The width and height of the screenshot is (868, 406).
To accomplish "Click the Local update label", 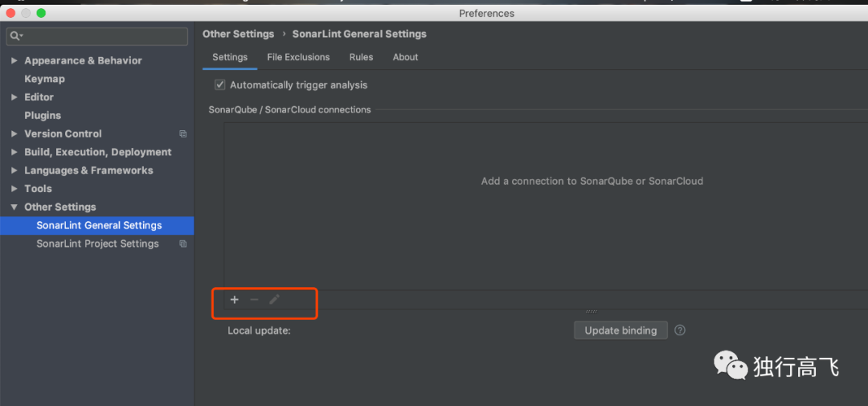I will coord(259,331).
